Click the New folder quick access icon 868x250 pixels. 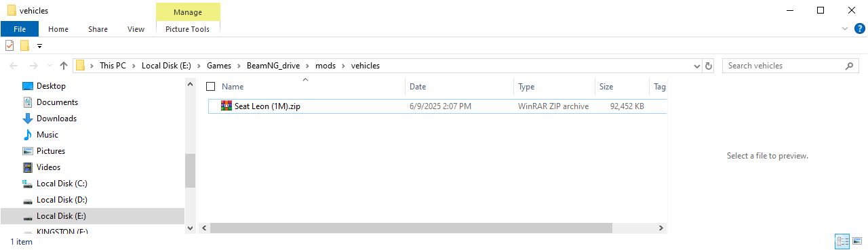point(24,45)
